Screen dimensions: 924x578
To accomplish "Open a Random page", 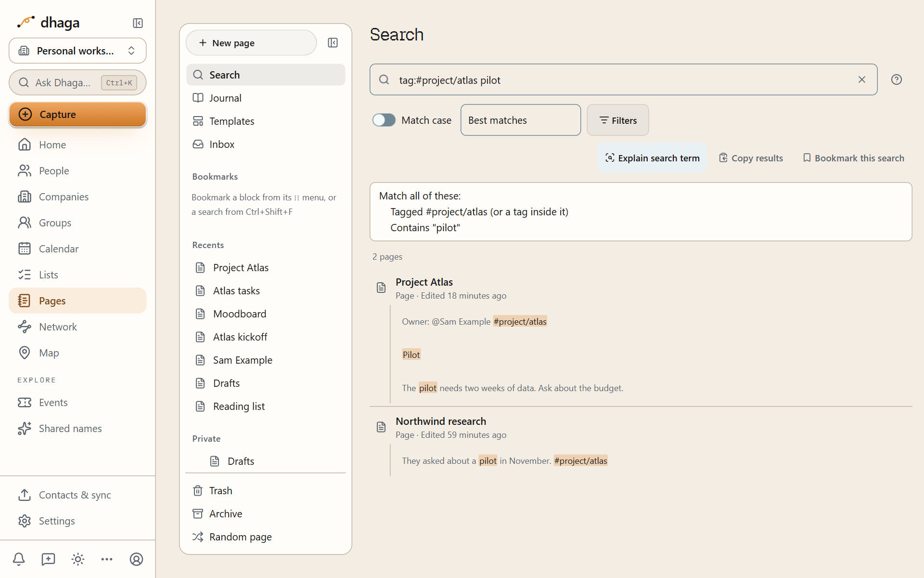I will 266,537.
